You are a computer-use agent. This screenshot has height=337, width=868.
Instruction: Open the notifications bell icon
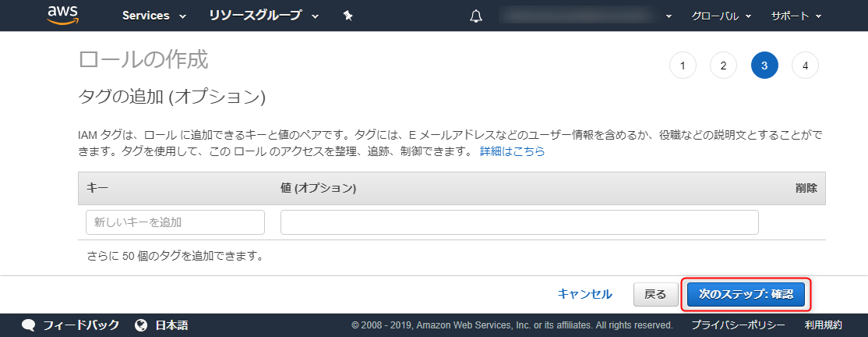(x=475, y=16)
